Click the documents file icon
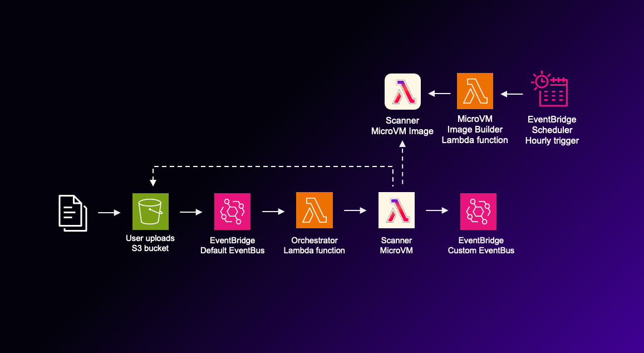 (73, 213)
